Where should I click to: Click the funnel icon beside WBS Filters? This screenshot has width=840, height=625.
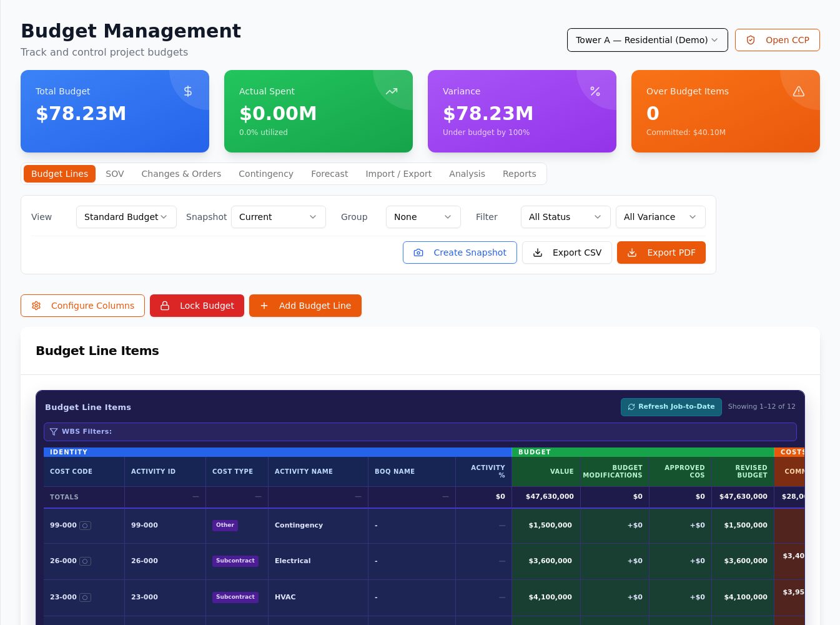[54, 432]
